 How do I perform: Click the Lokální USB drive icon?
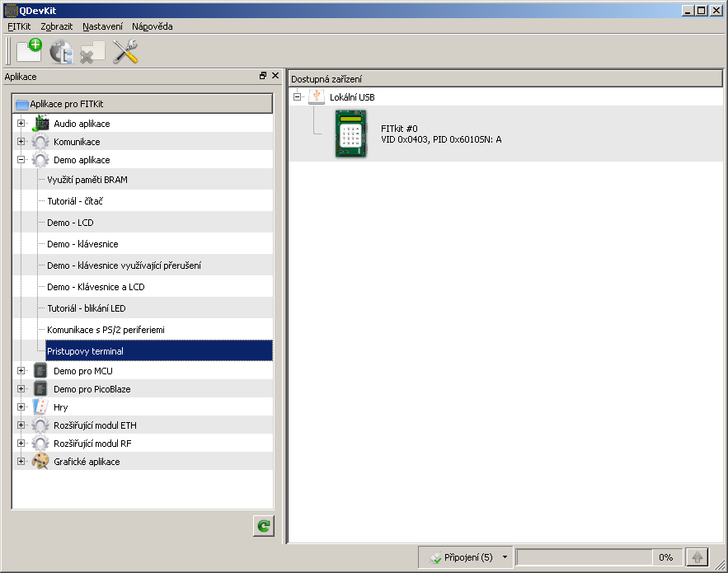pos(317,96)
